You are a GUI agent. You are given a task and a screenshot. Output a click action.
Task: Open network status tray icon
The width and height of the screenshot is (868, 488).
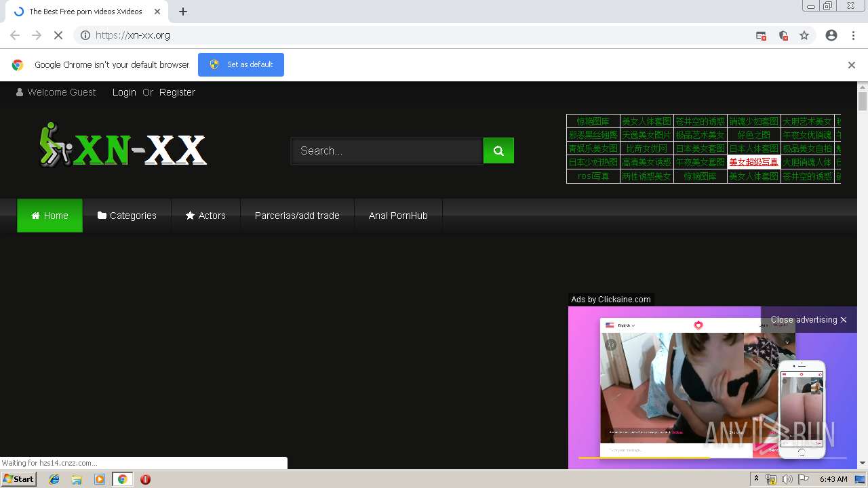pos(771,479)
